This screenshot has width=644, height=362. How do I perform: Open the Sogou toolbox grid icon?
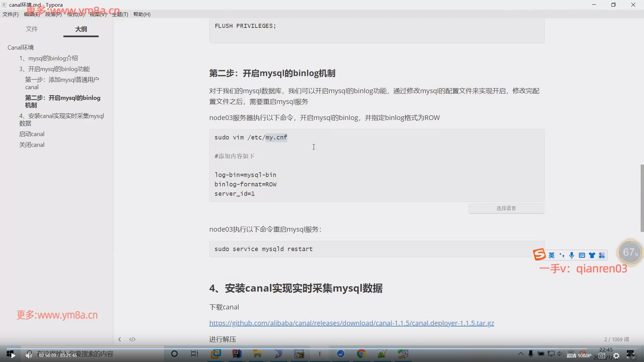point(602,255)
